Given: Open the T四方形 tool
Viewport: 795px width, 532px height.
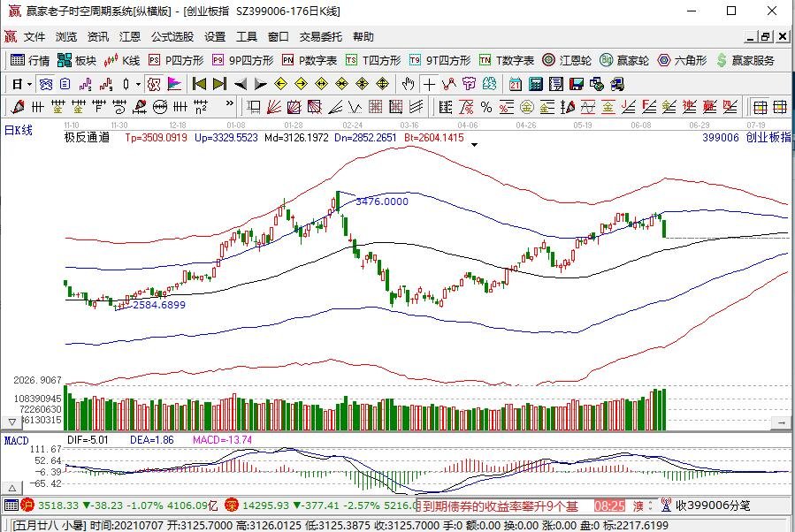Looking at the screenshot, I should click(373, 60).
